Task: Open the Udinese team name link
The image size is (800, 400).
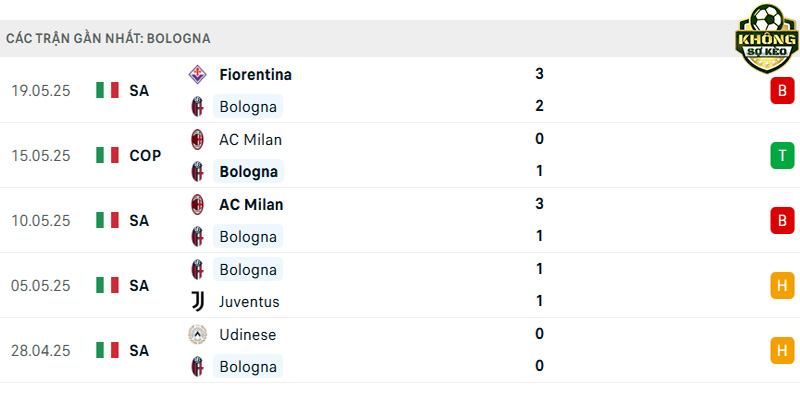Action: tap(247, 335)
